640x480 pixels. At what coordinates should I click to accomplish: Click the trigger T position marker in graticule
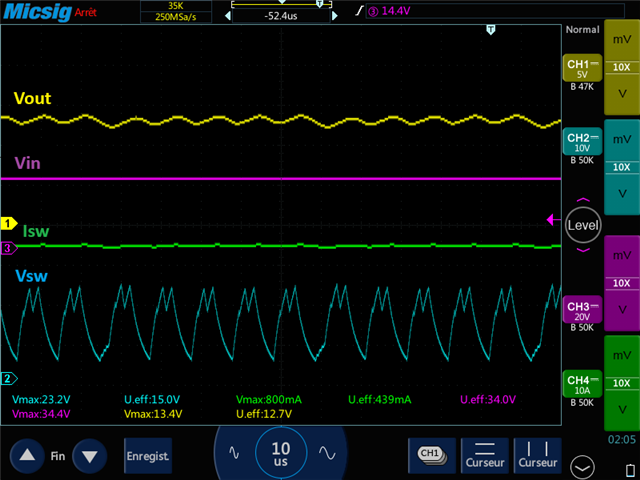(x=491, y=29)
